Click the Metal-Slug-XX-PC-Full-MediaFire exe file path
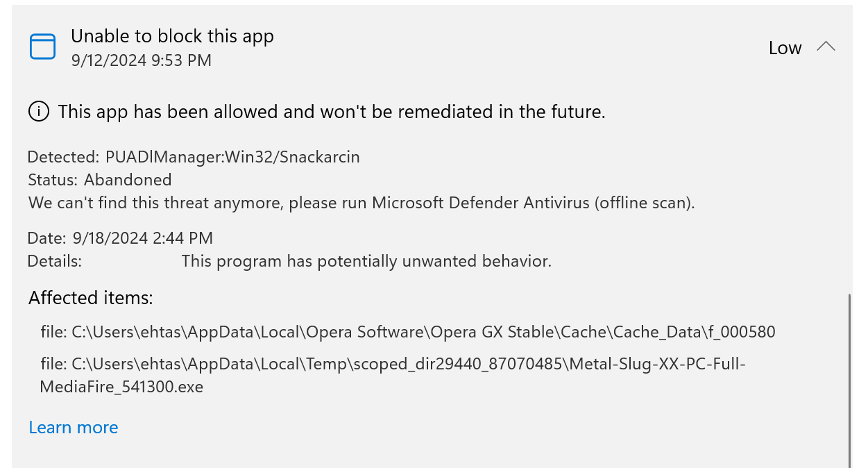 point(393,375)
